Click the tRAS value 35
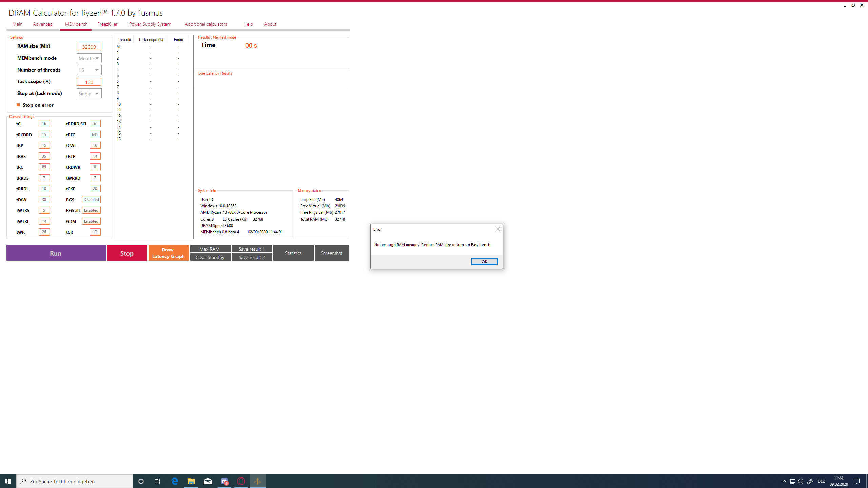This screenshot has width=868, height=488. (44, 156)
